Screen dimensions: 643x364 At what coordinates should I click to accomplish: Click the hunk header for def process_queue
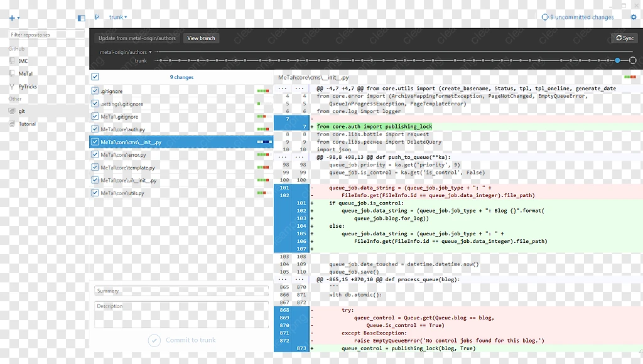(x=388, y=279)
